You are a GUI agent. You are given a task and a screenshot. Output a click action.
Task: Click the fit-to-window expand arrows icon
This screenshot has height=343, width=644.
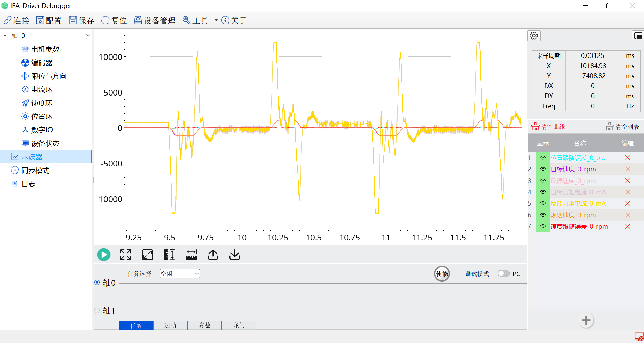tap(126, 255)
